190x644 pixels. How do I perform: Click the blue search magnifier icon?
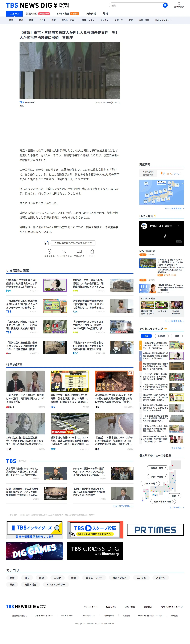tap(165, 5)
